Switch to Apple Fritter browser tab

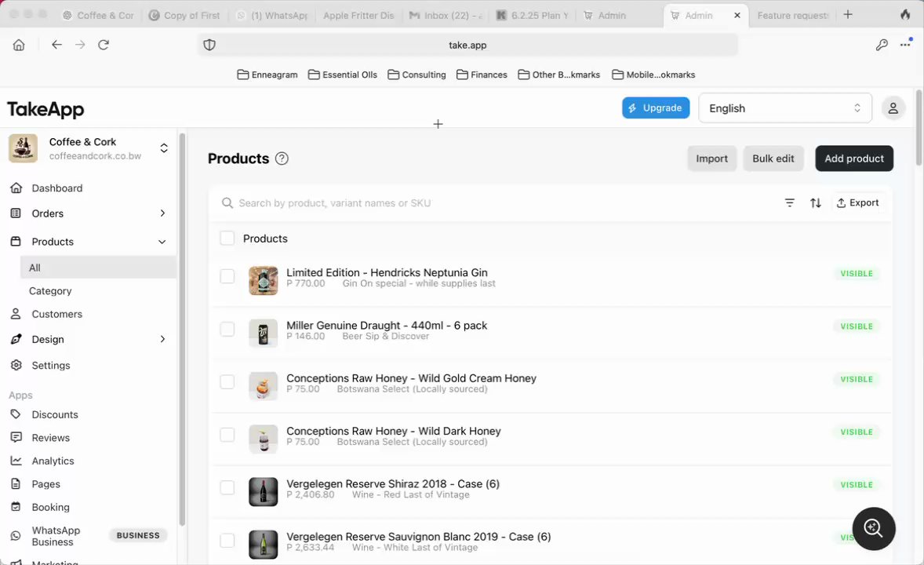(358, 16)
